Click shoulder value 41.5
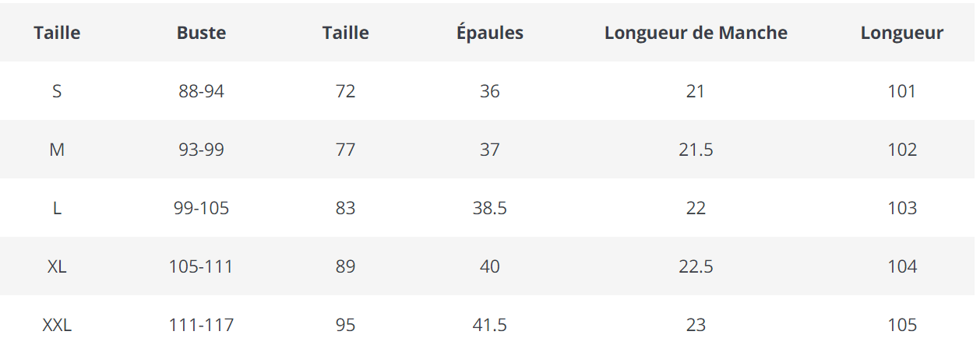This screenshot has width=980, height=349. tap(489, 325)
